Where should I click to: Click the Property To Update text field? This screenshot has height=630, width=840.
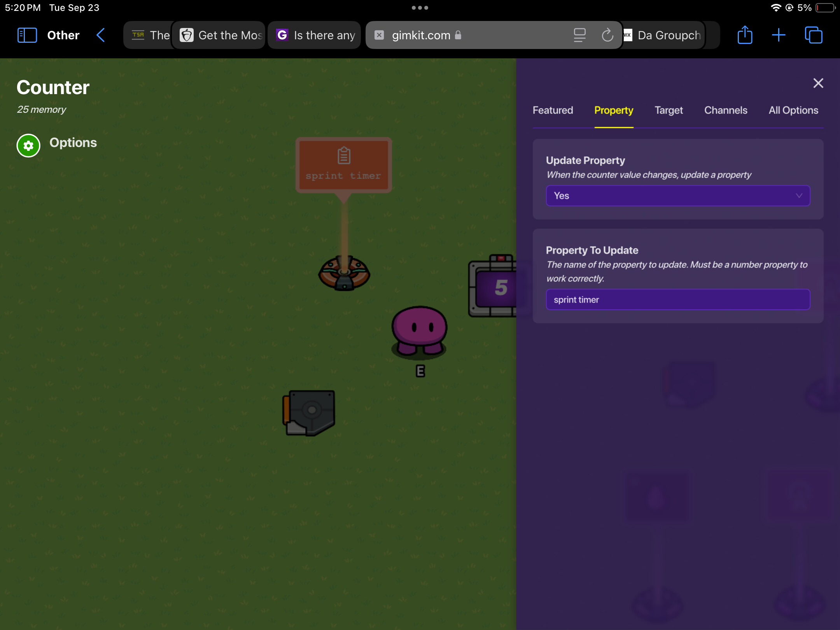coord(677,299)
